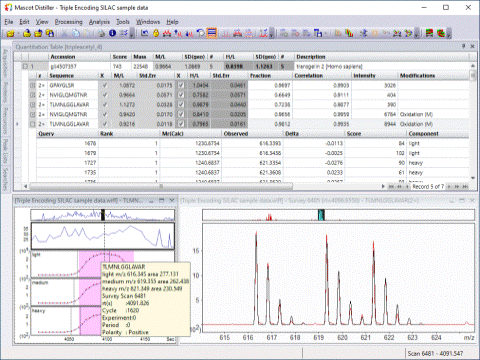The image size is (480, 360).
Task: Click the processing options icon with blue ticks
Action: (124, 33)
